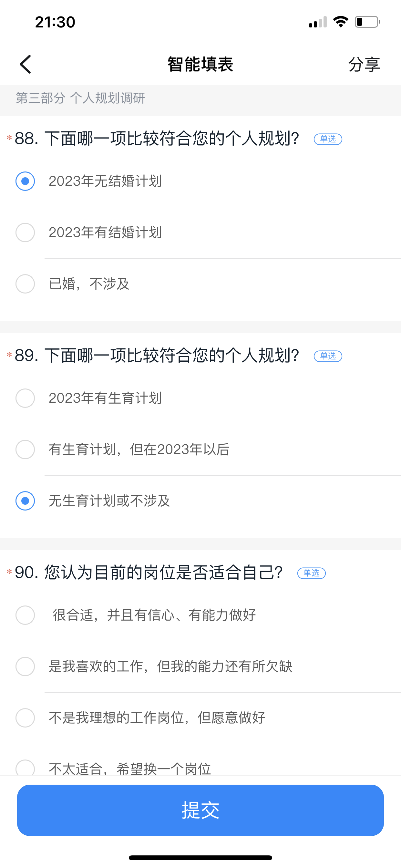The image size is (401, 868).
Task: Select 已婚，不涉及 radio option
Action: (x=25, y=284)
